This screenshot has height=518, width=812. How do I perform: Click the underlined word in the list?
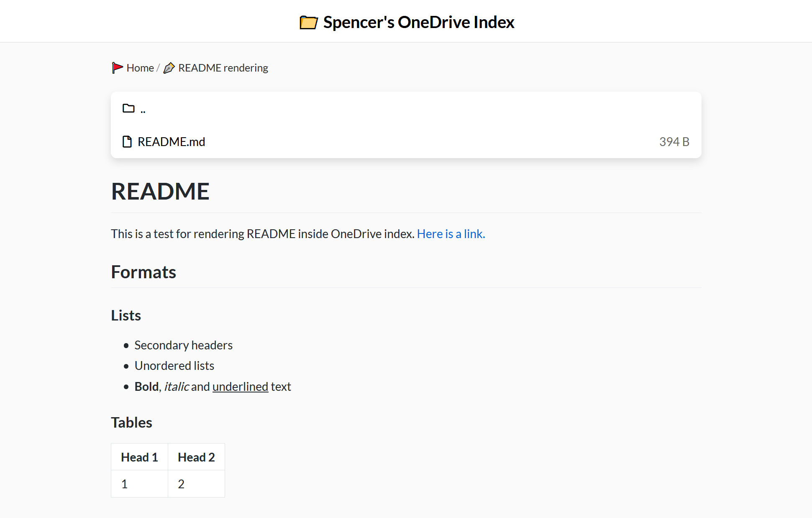click(x=240, y=386)
